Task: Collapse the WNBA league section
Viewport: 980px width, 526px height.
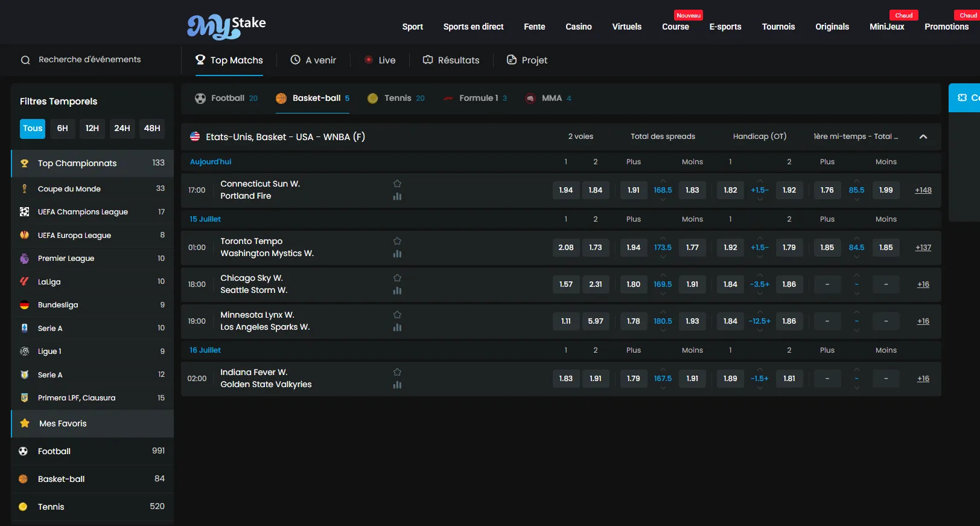Action: pyautogui.click(x=923, y=137)
